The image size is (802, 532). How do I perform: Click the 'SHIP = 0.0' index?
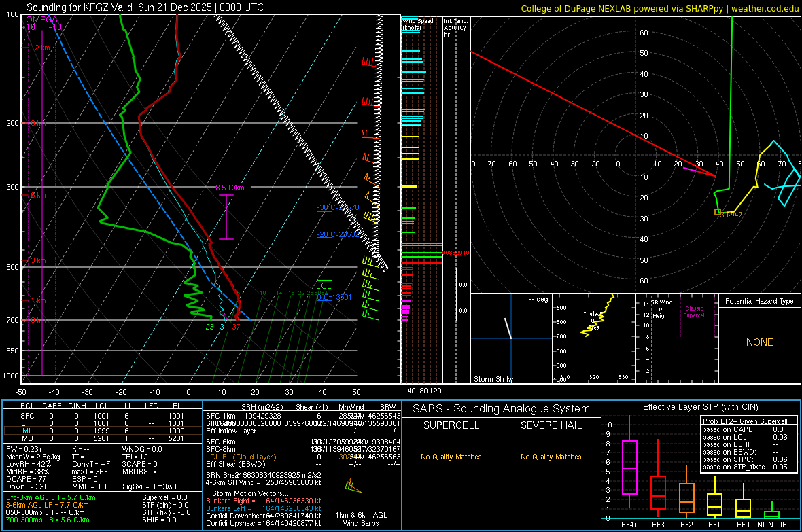pos(159,520)
